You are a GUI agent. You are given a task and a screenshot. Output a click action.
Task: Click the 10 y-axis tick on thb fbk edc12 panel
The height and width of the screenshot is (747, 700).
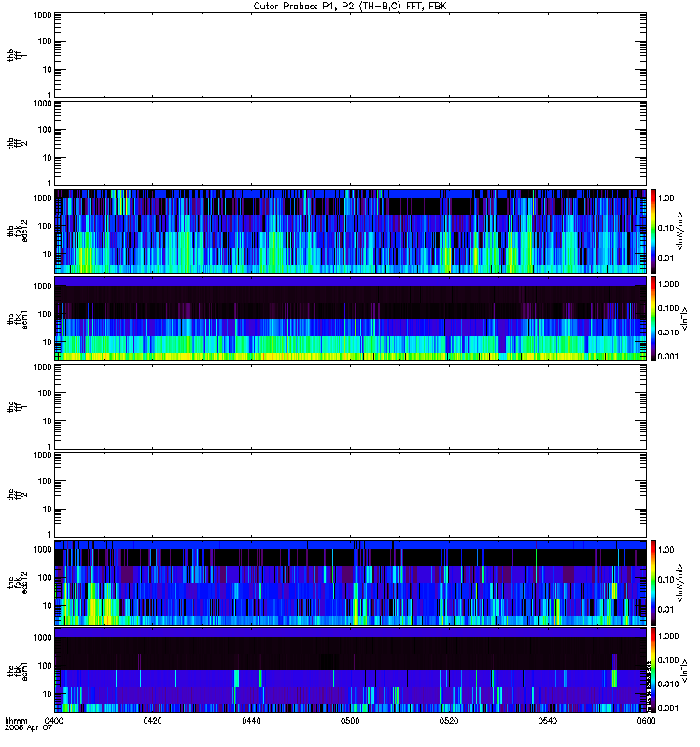click(48, 254)
